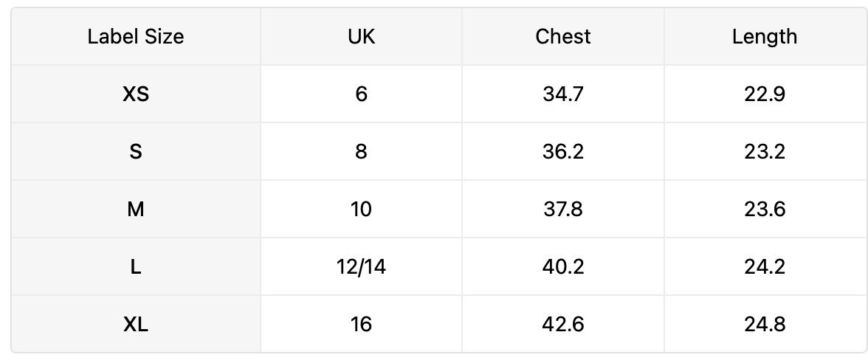The height and width of the screenshot is (363, 868).
Task: Click the length value 24.8
Action: click(x=765, y=324)
